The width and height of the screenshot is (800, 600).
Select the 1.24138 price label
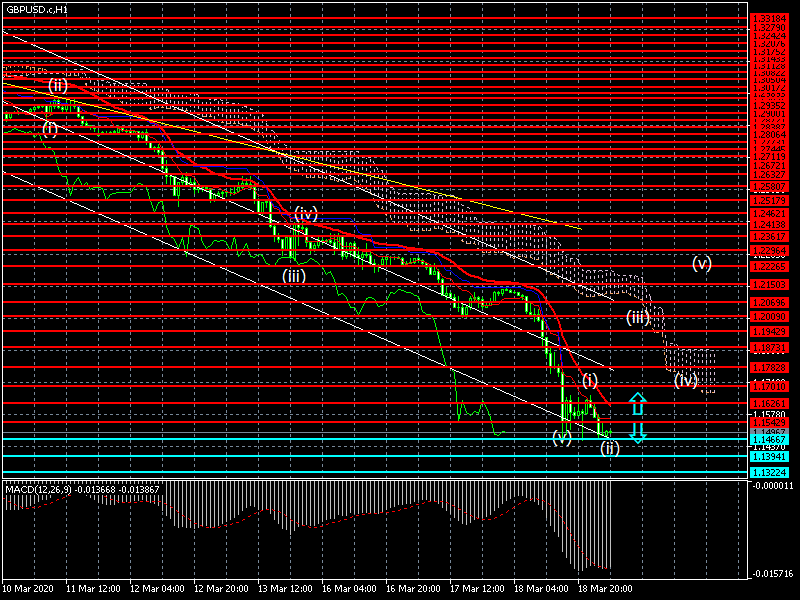pos(769,224)
